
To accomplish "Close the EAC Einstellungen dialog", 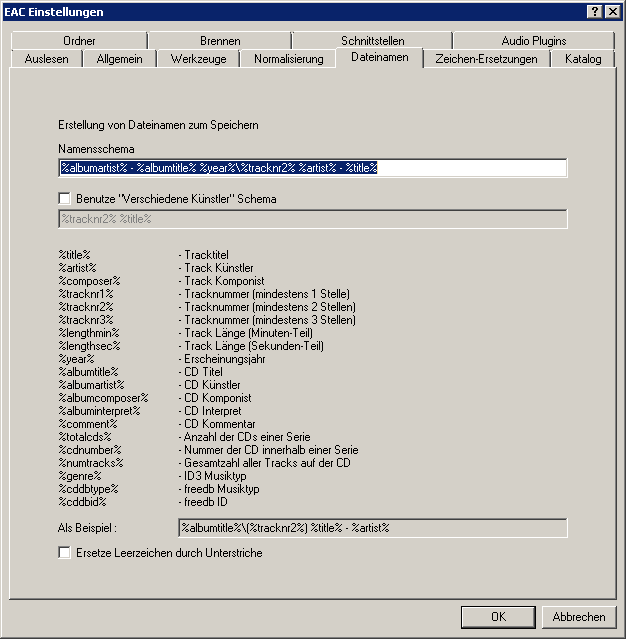I will click(612, 11).
